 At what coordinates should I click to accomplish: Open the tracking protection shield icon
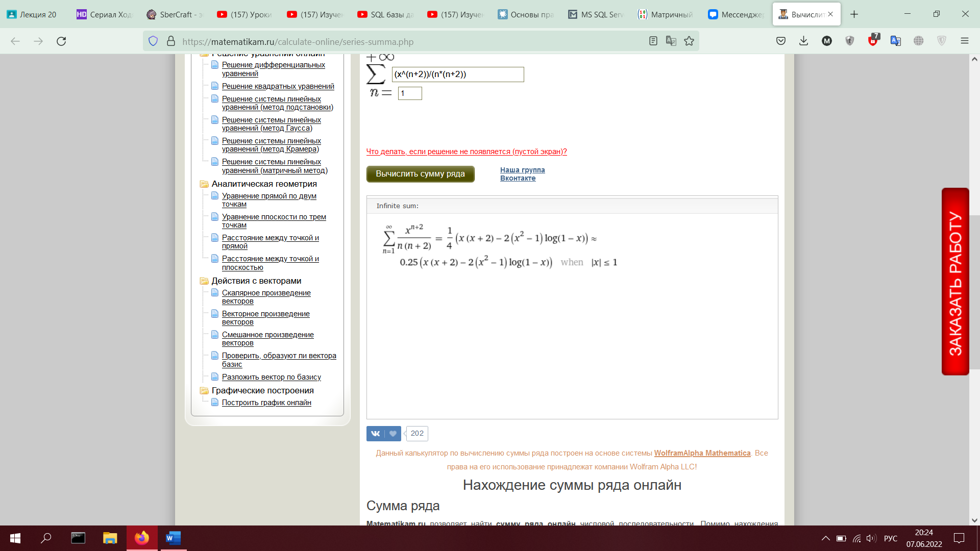click(153, 41)
